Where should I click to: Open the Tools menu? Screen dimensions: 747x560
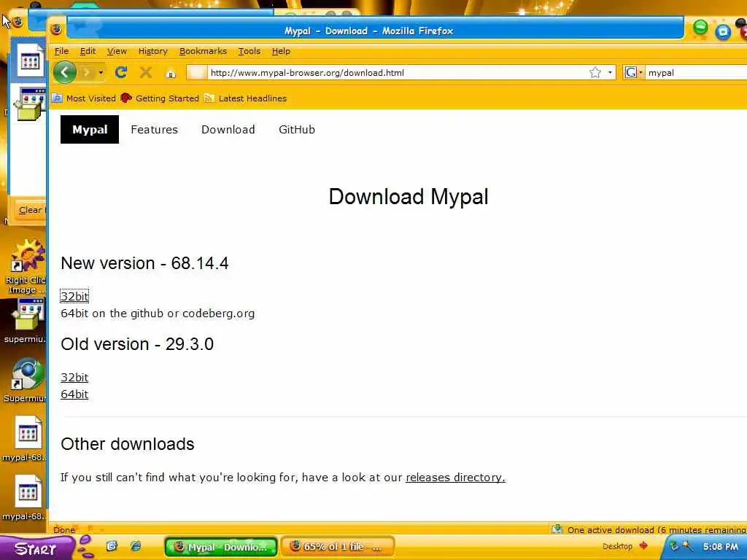pyautogui.click(x=249, y=51)
